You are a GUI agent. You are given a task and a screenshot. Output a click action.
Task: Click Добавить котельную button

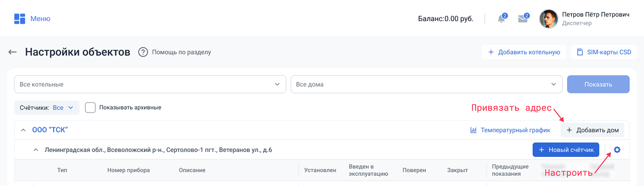coord(524,52)
